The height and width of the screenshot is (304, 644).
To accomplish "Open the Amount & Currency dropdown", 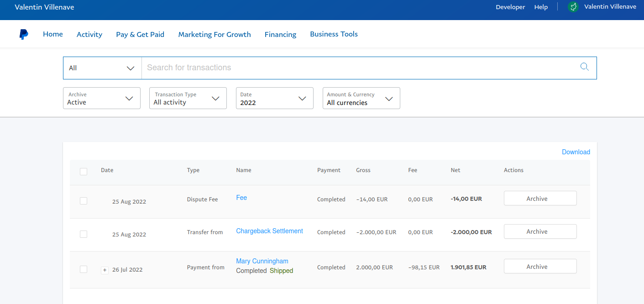I will click(x=361, y=98).
